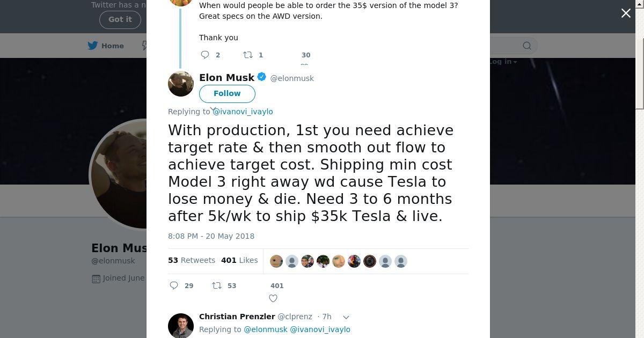
Task: Open the Log in dropdown
Action: 503,62
